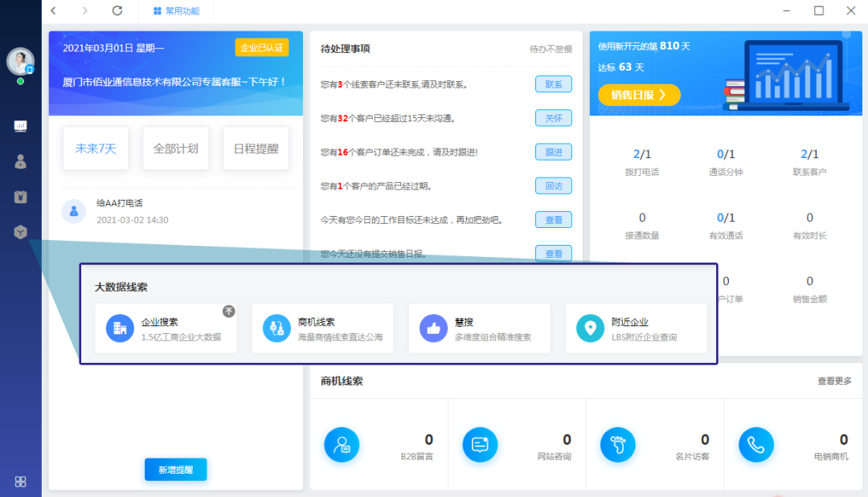Open the 常用功能 tab
The height and width of the screenshot is (497, 868).
(x=176, y=11)
